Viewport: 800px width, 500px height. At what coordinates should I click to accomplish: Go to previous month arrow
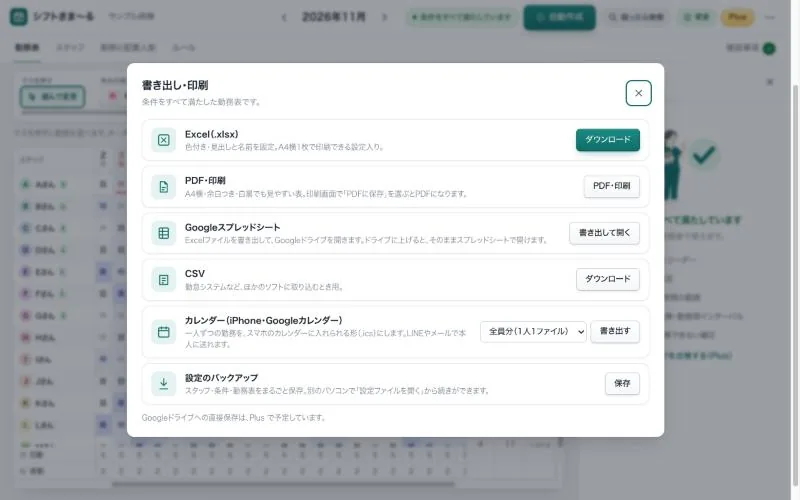pos(284,17)
